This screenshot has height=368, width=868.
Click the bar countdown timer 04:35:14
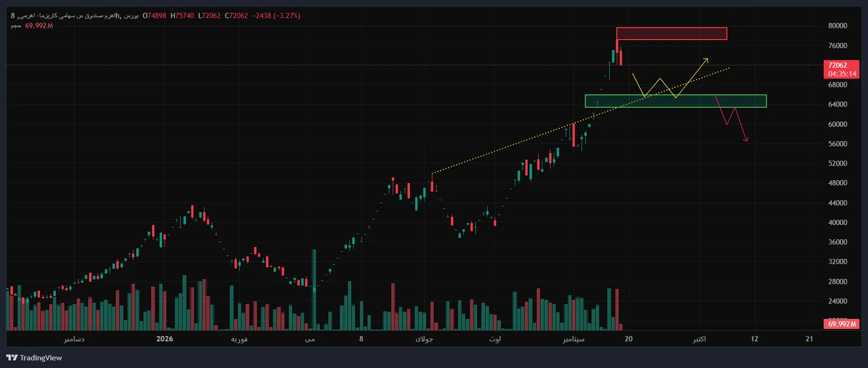(x=842, y=74)
